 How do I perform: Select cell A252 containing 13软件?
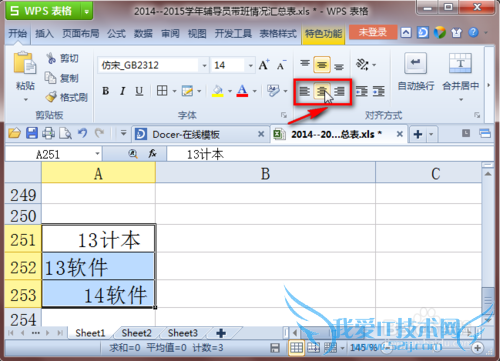(x=98, y=267)
